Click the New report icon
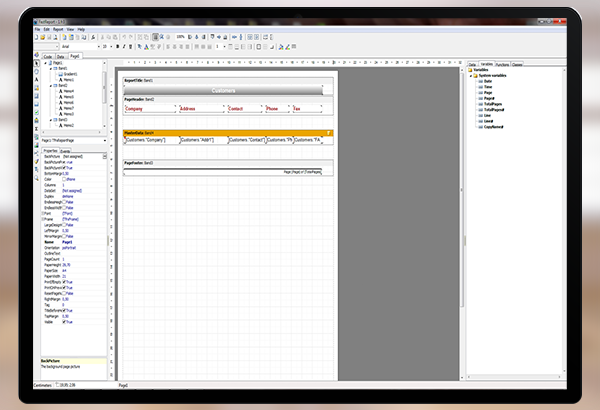This screenshot has width=600, height=410. [36, 37]
